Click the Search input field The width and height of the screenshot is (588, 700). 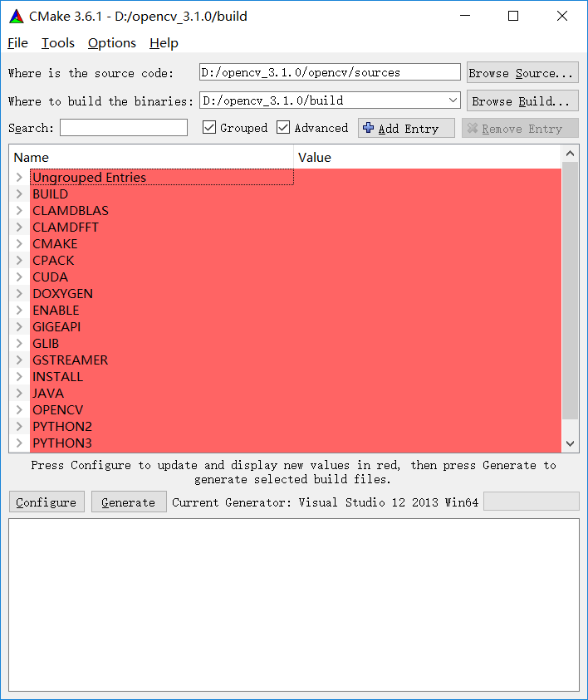pos(124,127)
